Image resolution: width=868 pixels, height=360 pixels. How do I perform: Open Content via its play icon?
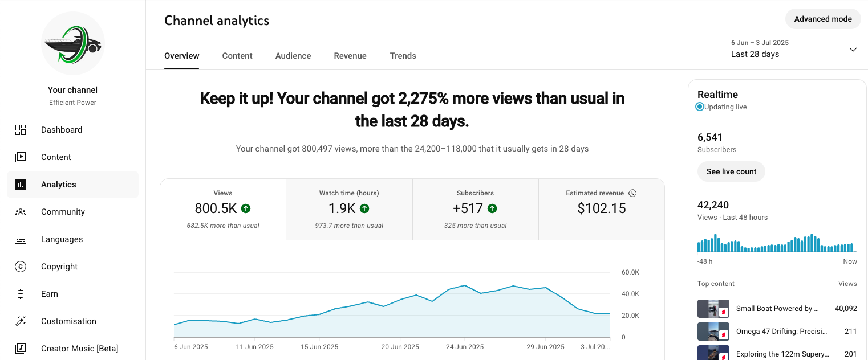pyautogui.click(x=21, y=157)
